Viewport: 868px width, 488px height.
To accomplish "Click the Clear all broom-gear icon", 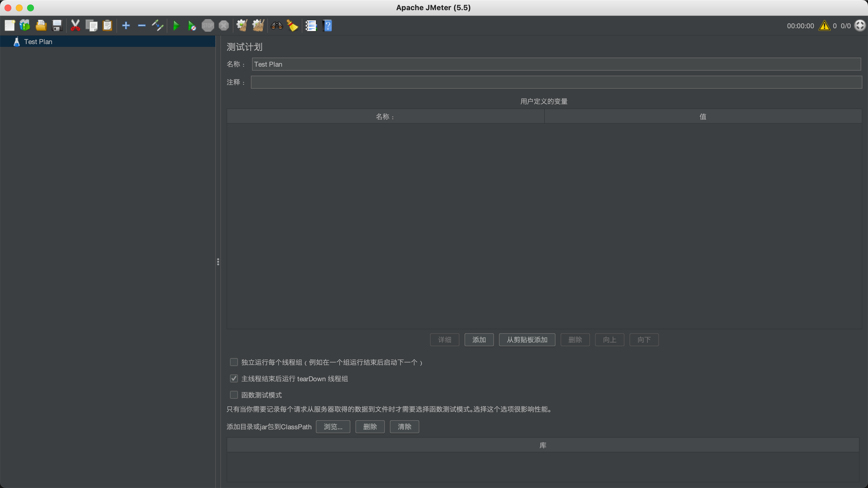I will (258, 26).
